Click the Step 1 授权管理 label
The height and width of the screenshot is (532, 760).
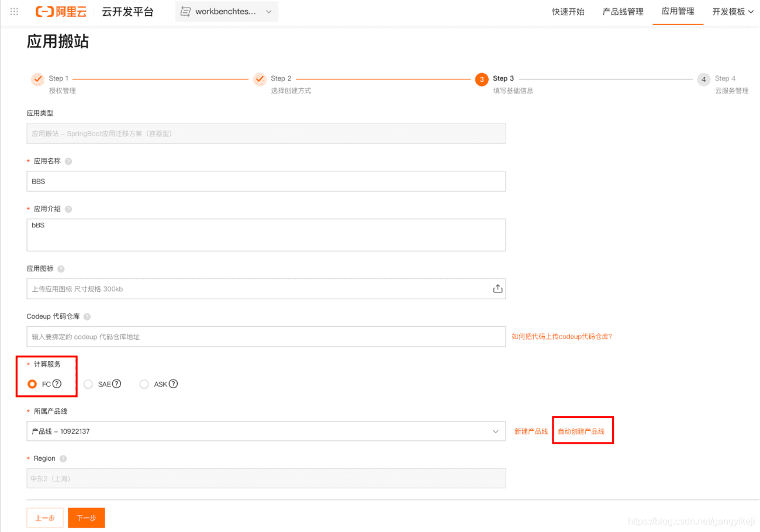(63, 91)
